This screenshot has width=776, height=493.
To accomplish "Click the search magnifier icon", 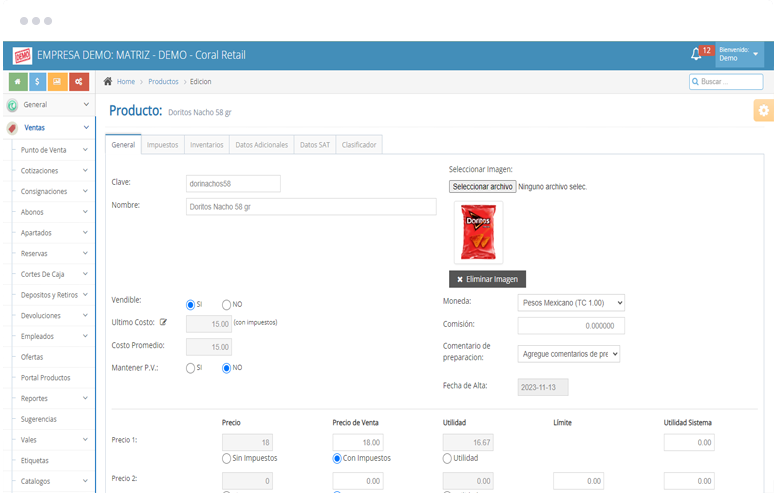I will [695, 82].
